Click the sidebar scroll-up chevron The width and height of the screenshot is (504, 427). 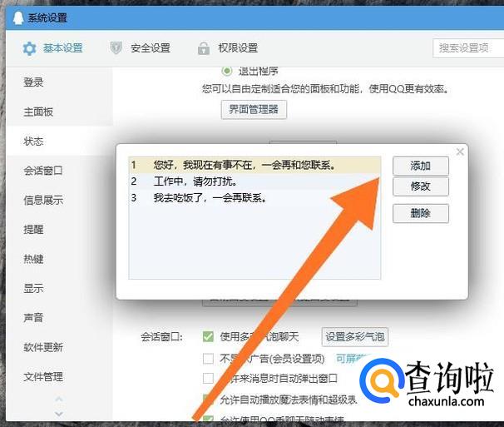click(x=59, y=400)
